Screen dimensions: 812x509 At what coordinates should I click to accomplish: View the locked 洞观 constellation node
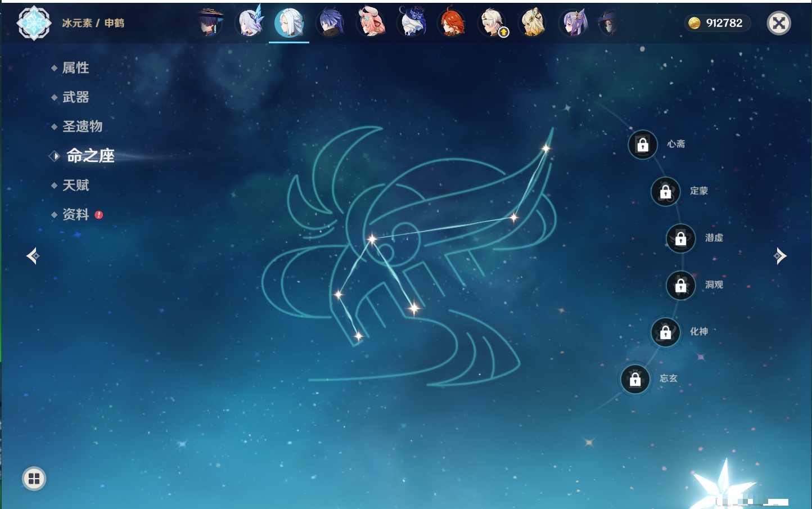point(680,285)
